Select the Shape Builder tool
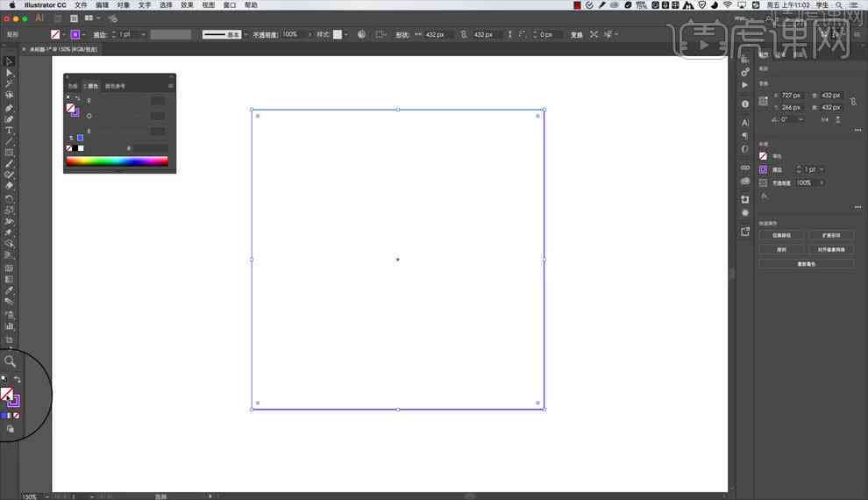 (x=9, y=244)
